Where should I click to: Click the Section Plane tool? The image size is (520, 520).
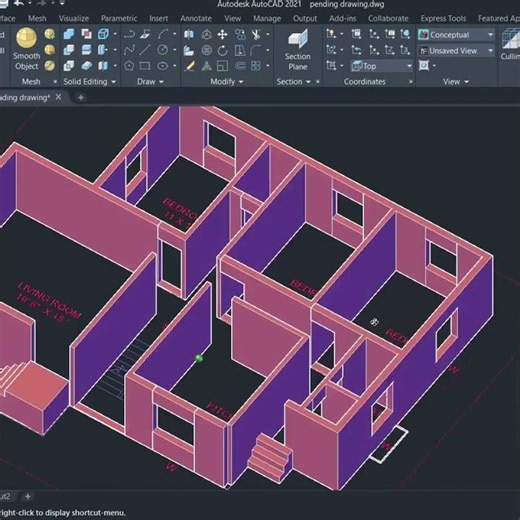(298, 50)
